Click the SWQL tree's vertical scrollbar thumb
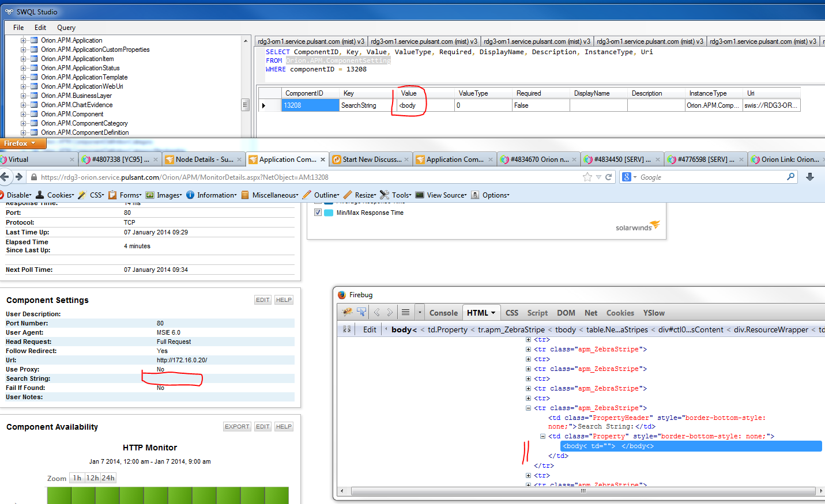 point(245,105)
